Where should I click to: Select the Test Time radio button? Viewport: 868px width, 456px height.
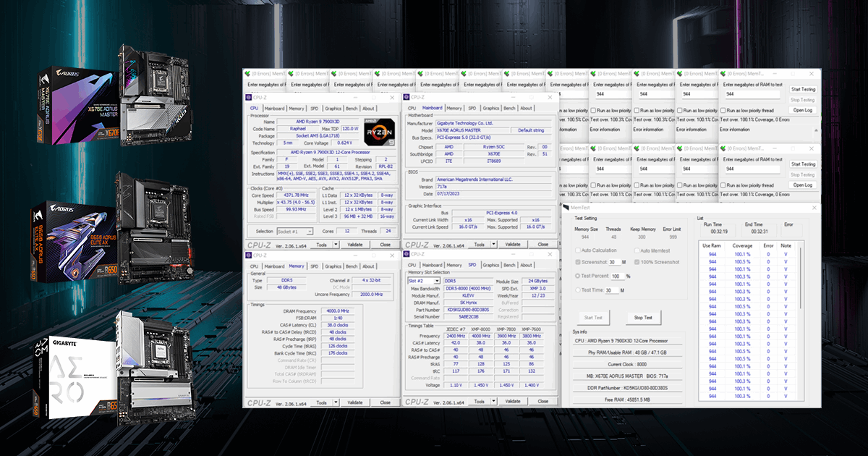tap(578, 290)
